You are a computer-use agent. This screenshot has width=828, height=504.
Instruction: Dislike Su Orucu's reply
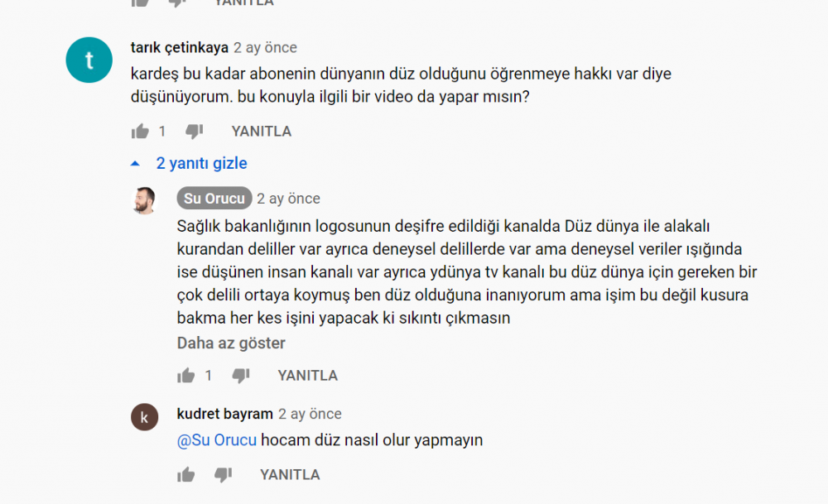pos(241,376)
